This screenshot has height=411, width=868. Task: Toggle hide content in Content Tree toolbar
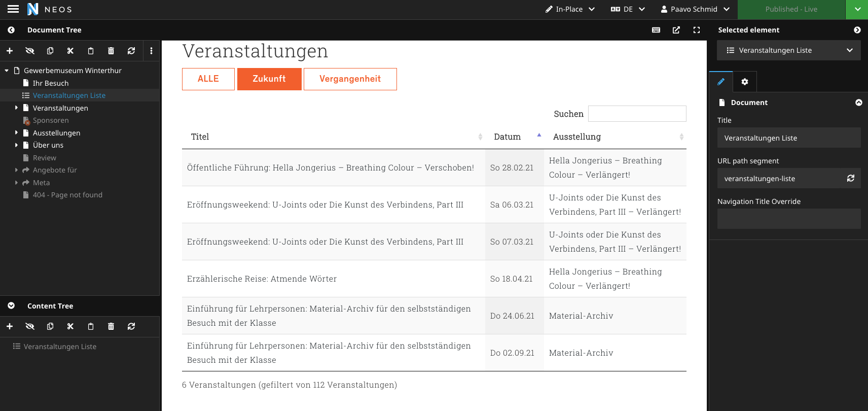point(30,326)
